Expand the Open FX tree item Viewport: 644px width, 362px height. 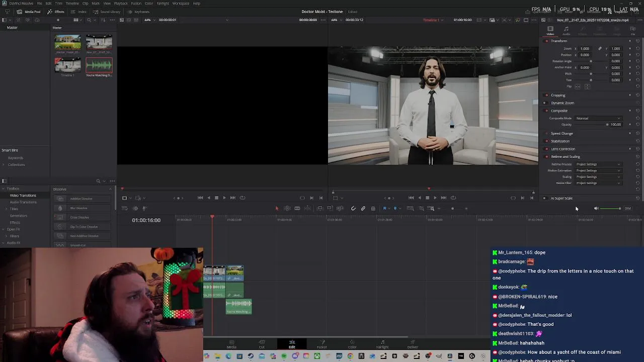(x=4, y=229)
